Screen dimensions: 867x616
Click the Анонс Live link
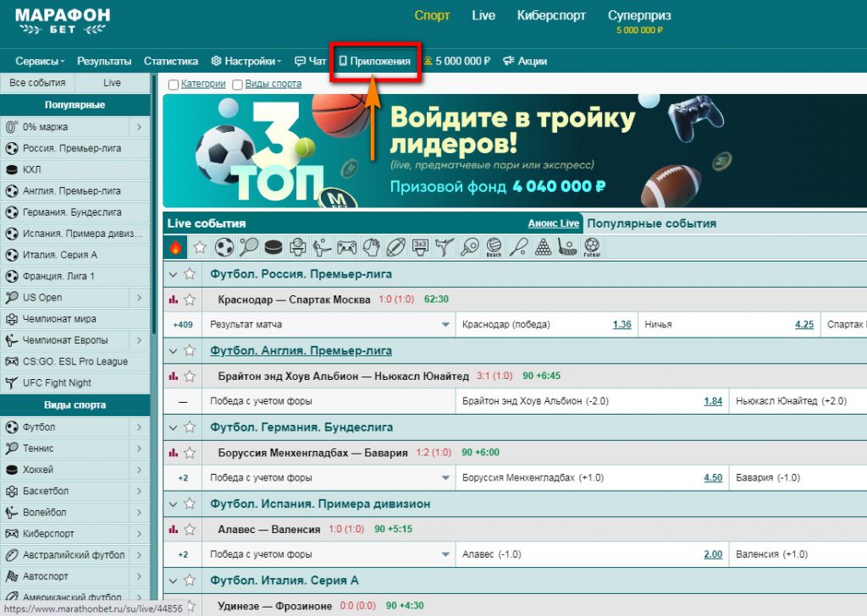coord(554,223)
